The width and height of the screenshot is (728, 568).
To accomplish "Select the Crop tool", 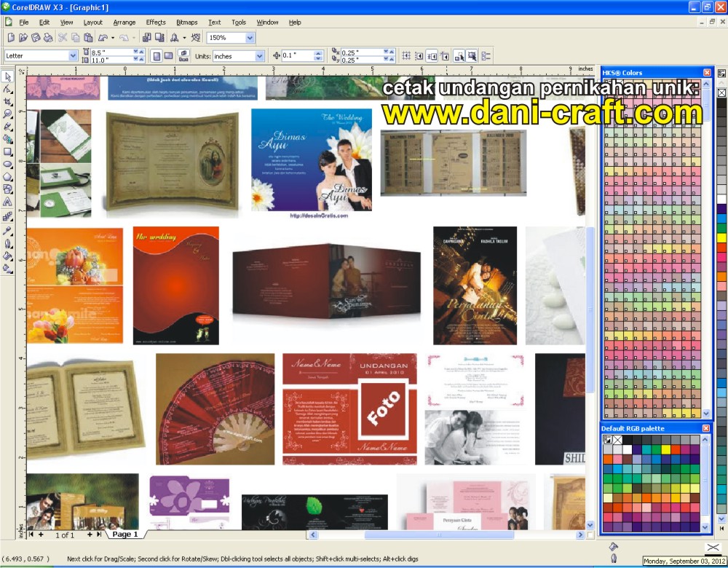I will [x=7, y=102].
